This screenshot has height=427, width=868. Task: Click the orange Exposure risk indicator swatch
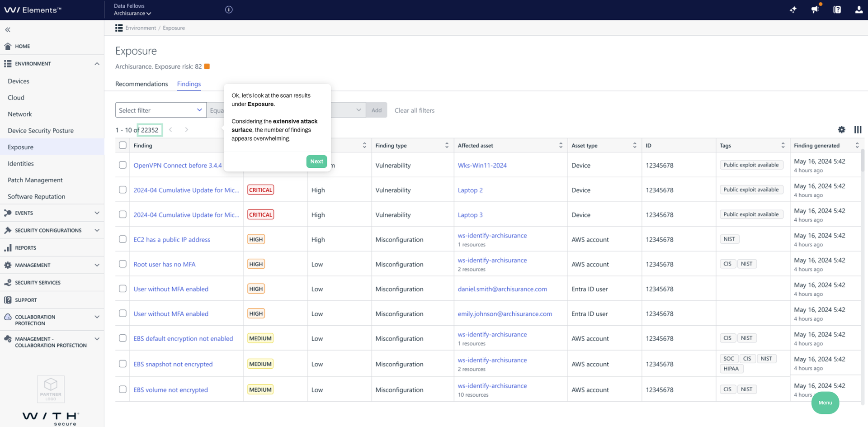207,66
